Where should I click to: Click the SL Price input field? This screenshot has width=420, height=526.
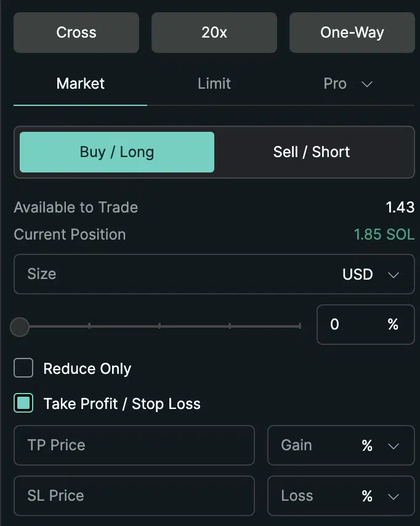pyautogui.click(x=134, y=496)
